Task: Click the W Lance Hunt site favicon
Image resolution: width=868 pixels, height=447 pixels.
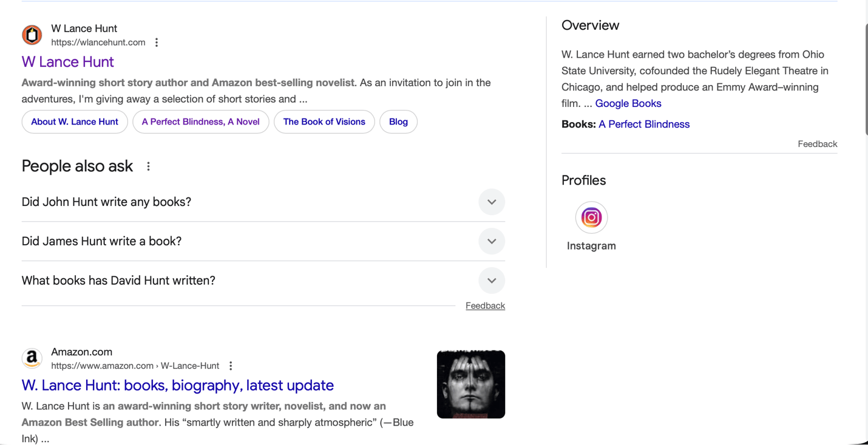Action: (32, 35)
